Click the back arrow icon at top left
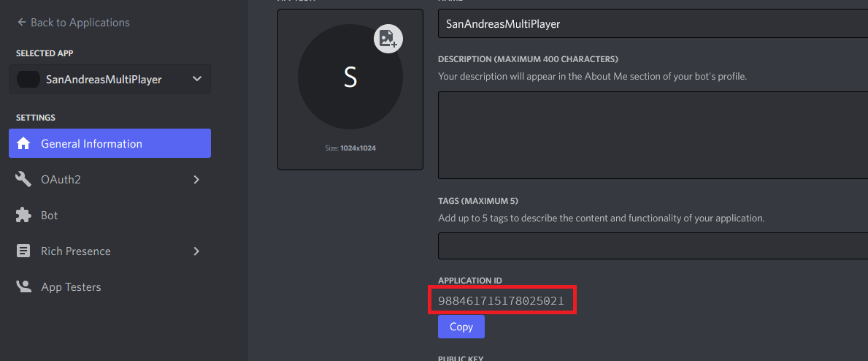Screen dimensions: 868x361 (22, 22)
